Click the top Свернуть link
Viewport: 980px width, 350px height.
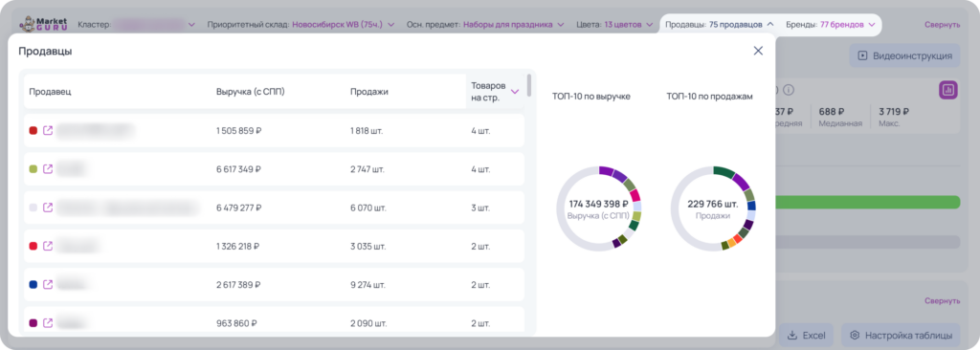point(942,25)
